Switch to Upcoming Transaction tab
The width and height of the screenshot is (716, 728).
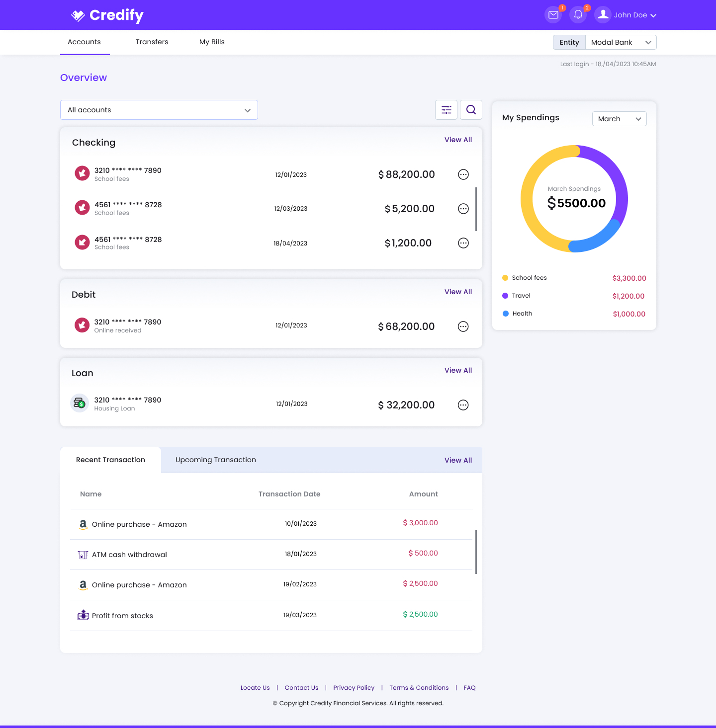tap(215, 460)
